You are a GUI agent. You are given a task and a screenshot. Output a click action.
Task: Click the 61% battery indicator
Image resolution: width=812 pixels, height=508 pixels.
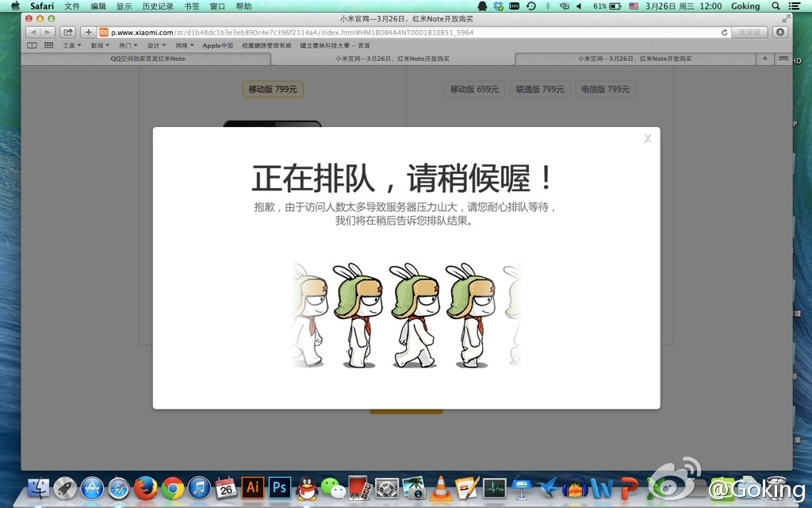(x=607, y=6)
